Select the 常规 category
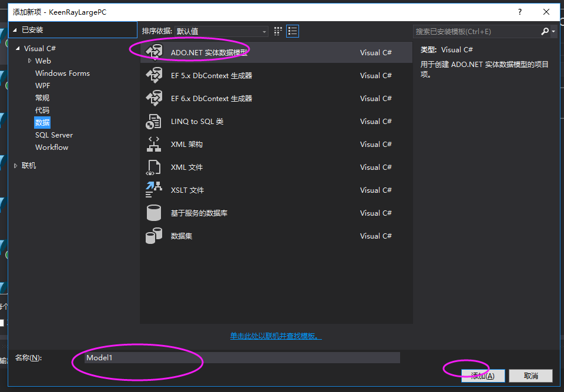This screenshot has height=392, width=564. [42, 98]
